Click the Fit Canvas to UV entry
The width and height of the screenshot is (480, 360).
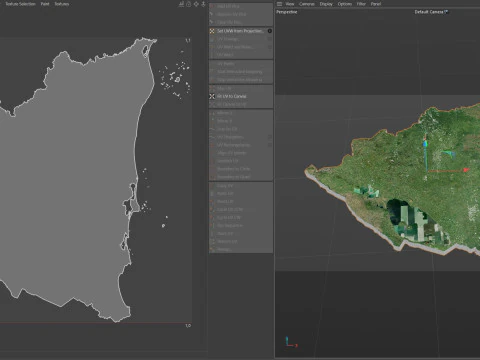tap(241, 104)
